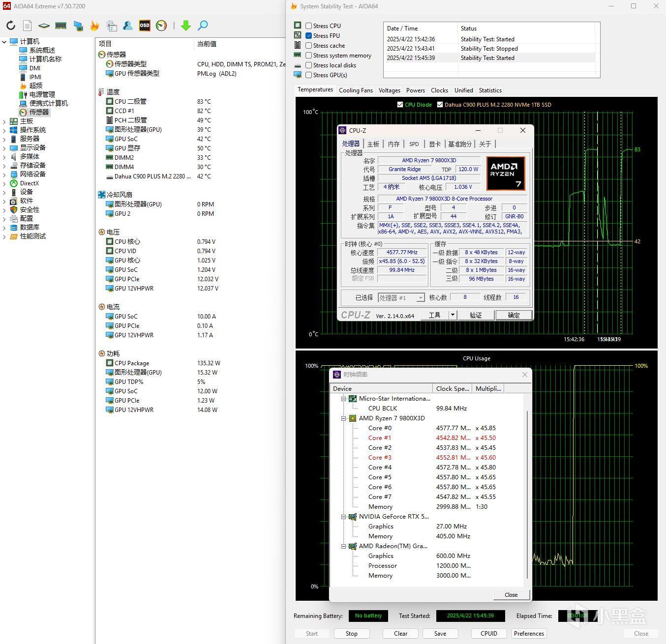Switch to the Cooling Fans tab
The width and height of the screenshot is (666, 644).
356,90
